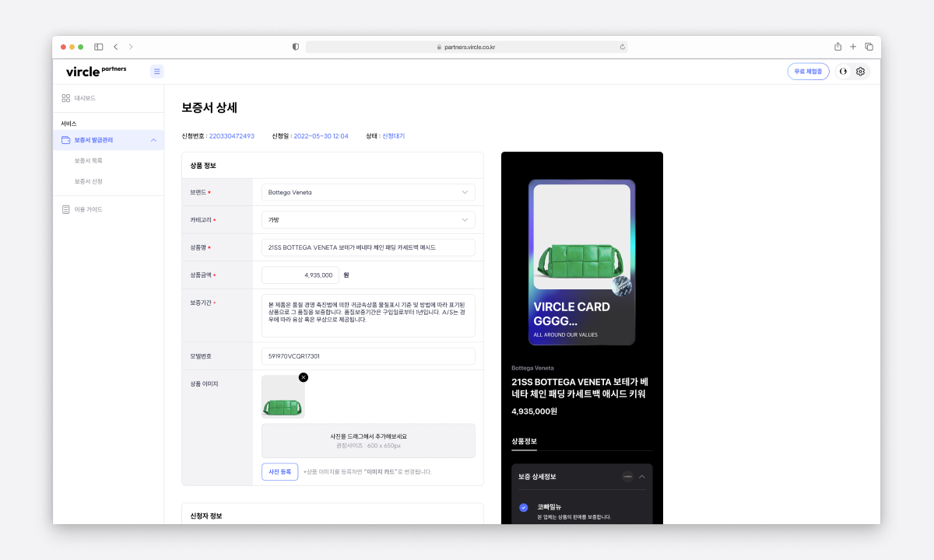Toggle dark mode with the half-circle icon
The width and height of the screenshot is (934, 560).
click(843, 71)
